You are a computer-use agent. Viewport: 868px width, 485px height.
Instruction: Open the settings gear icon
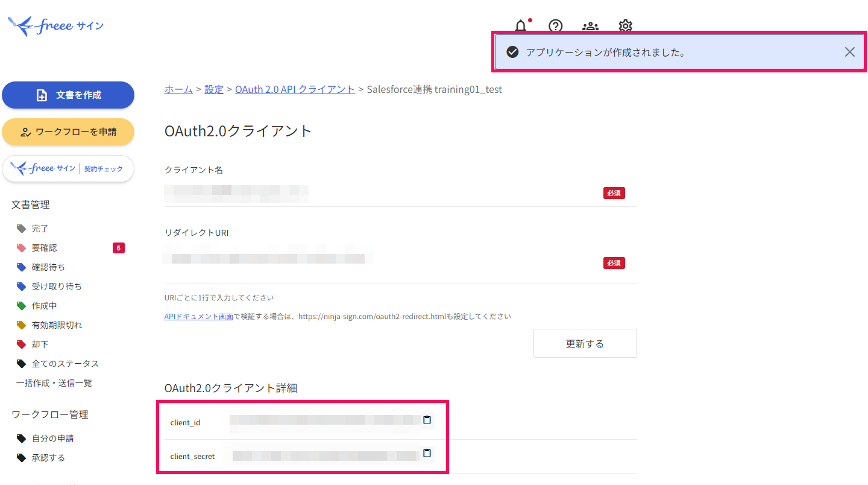click(625, 26)
